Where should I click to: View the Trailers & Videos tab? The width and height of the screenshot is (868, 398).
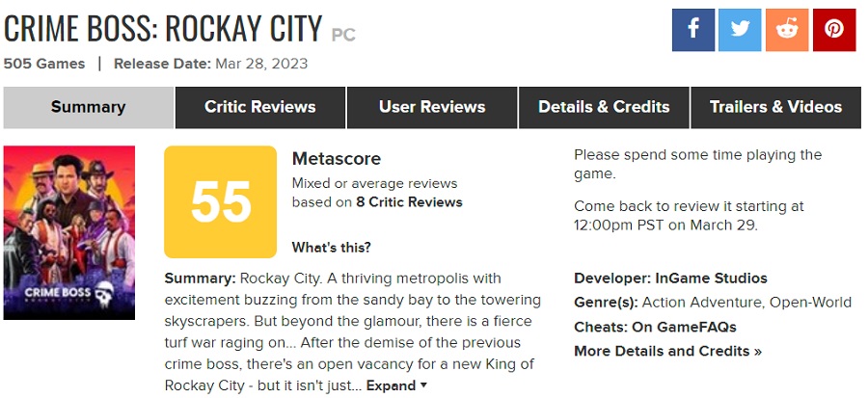pyautogui.click(x=775, y=107)
